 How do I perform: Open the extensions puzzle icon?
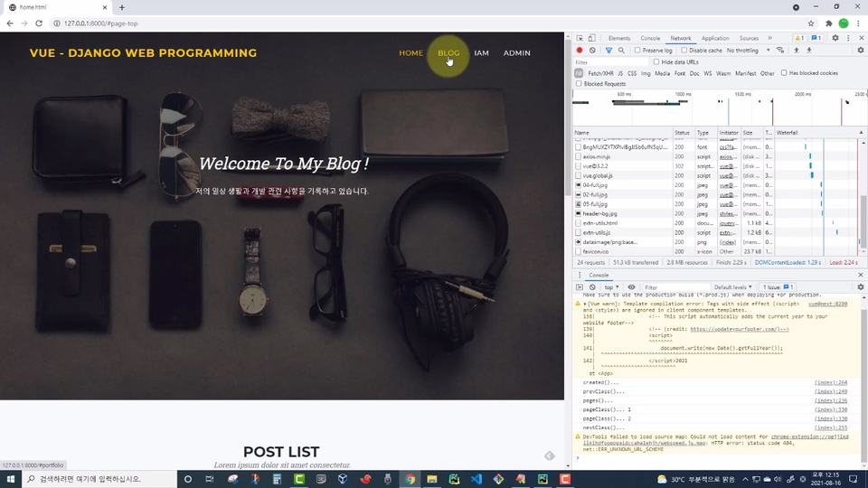(x=829, y=23)
